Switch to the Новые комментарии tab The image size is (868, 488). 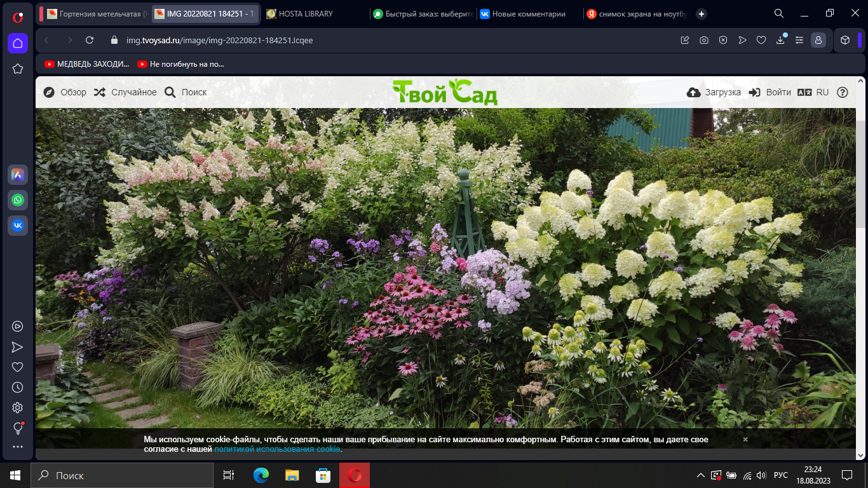click(528, 13)
